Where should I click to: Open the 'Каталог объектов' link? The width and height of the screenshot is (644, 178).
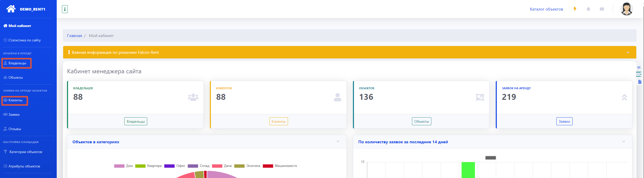546,9
